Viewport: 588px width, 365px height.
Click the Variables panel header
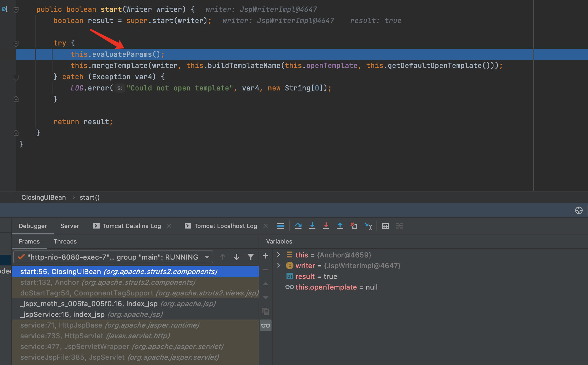279,241
